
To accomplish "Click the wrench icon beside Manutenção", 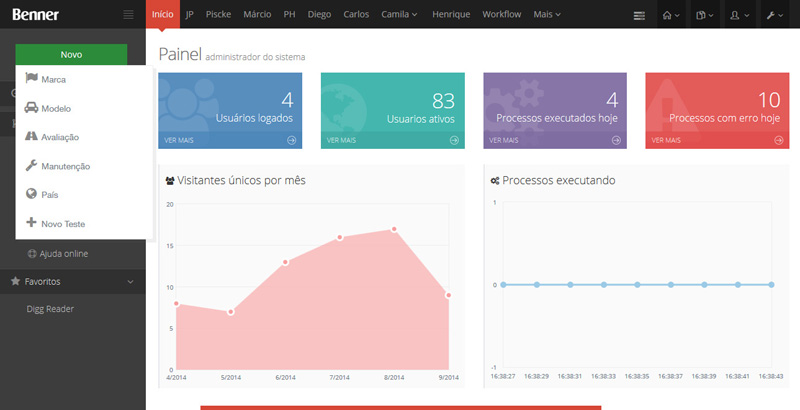I will coord(32,165).
